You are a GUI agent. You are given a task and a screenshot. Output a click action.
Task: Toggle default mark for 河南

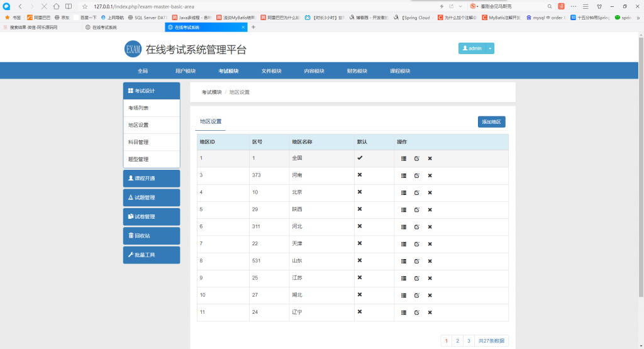pyautogui.click(x=360, y=175)
